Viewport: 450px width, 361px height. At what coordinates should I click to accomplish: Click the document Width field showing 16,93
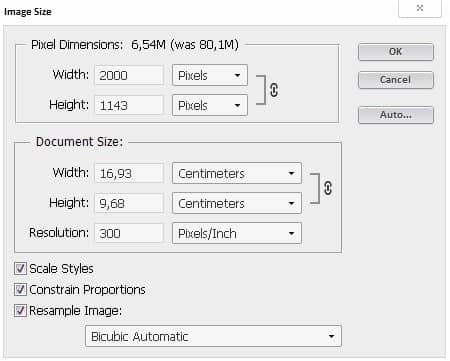pyautogui.click(x=129, y=173)
